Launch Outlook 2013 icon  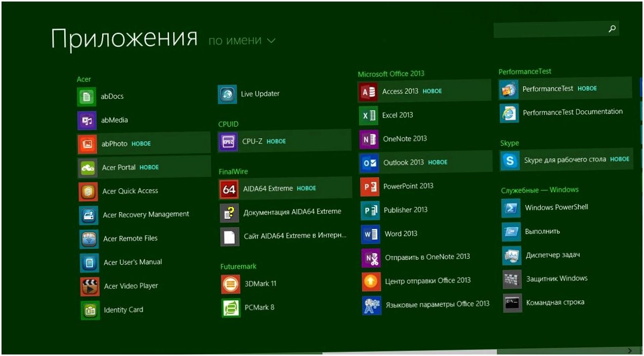tap(369, 163)
